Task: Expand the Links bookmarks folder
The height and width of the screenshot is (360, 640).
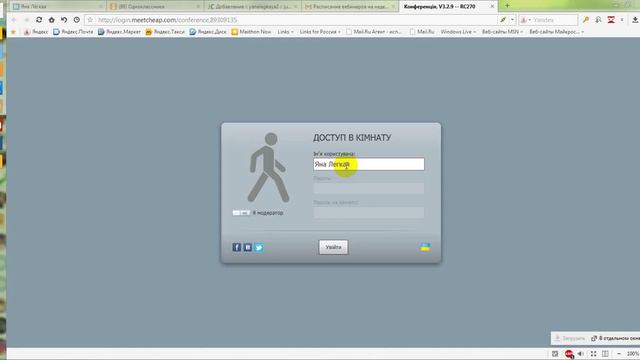Action: pyautogui.click(x=285, y=31)
